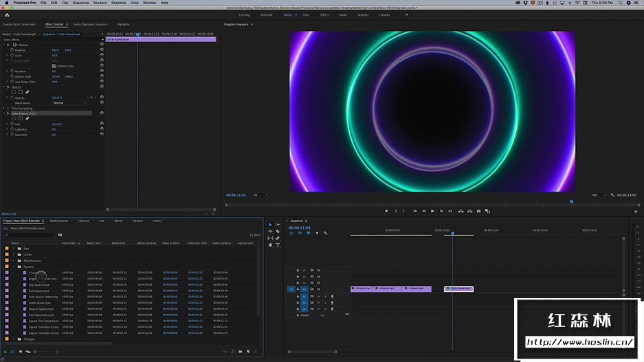644x362 pixels.
Task: Select the Dot Square.mp4 clip
Action: pos(38,291)
